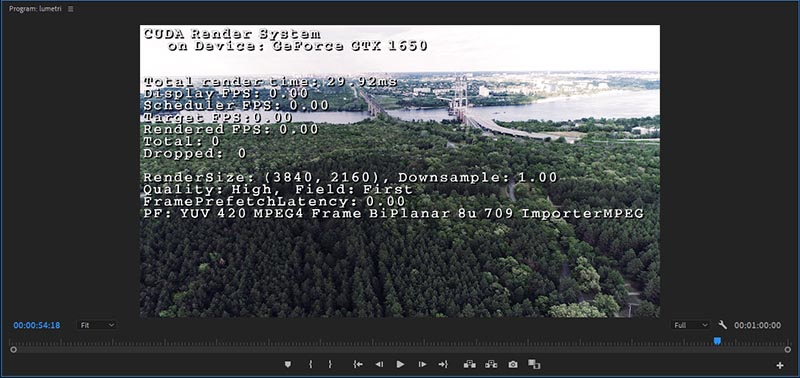Open the Button Editor plus icon

tap(780, 365)
